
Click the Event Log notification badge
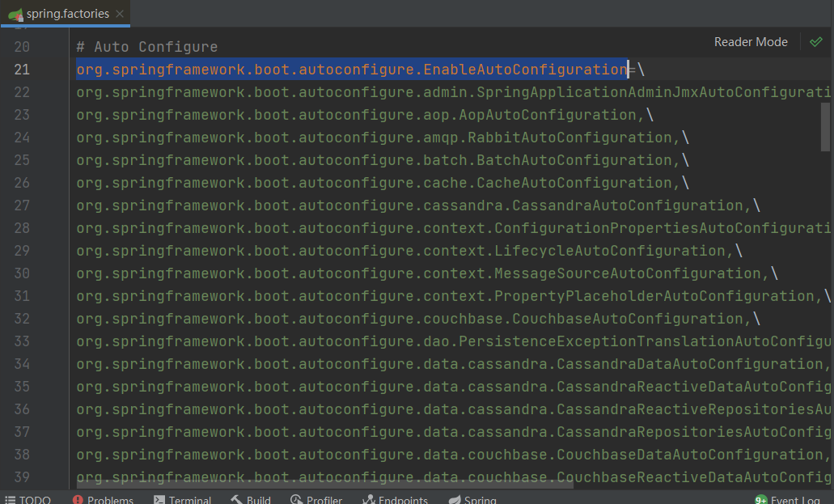[760, 499]
